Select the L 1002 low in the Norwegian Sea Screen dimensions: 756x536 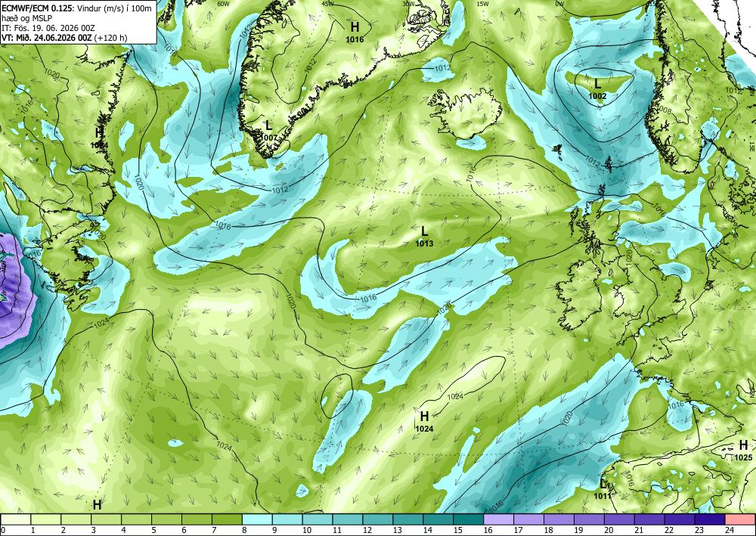(597, 90)
